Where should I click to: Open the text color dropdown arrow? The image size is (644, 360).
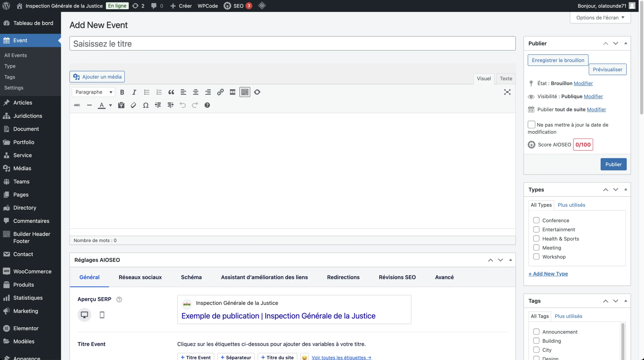point(110,105)
